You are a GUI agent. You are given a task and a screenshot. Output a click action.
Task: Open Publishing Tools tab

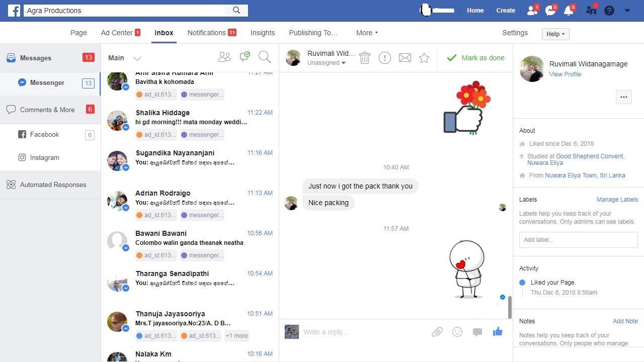pyautogui.click(x=313, y=33)
